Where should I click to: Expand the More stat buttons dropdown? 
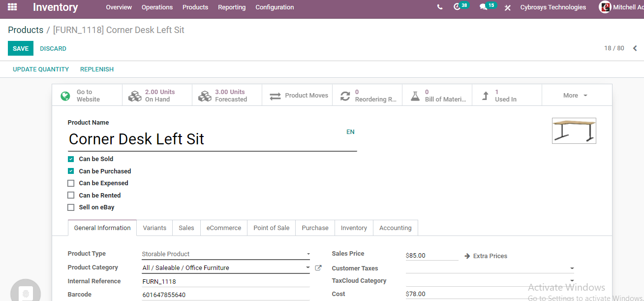(576, 96)
